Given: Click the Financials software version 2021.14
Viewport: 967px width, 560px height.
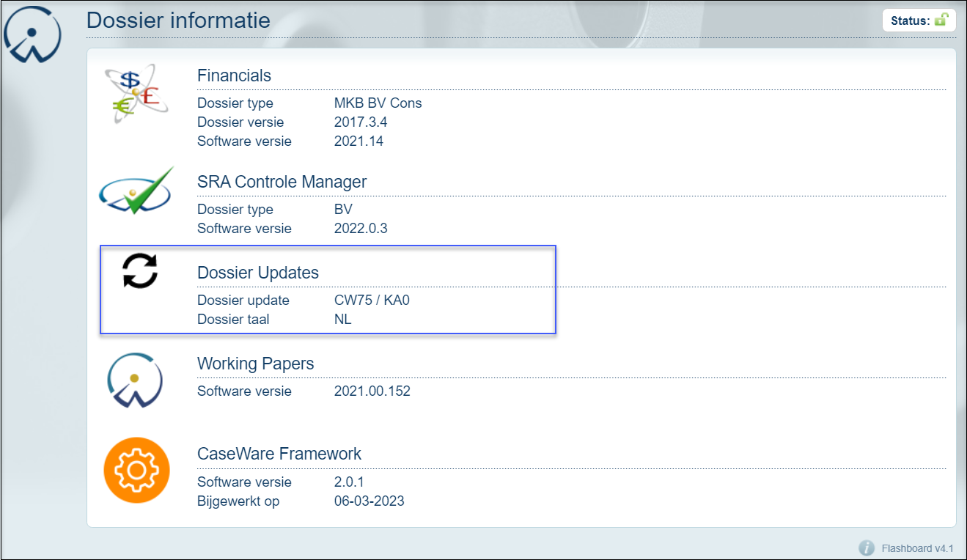Looking at the screenshot, I should pyautogui.click(x=359, y=141).
